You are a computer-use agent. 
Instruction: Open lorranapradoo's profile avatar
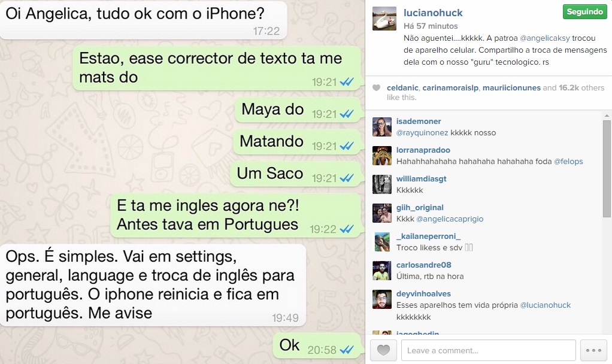[x=382, y=156]
